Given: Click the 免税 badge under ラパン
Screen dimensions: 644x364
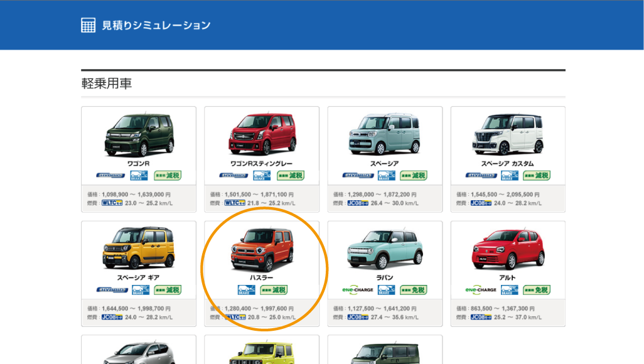Looking at the screenshot, I should pyautogui.click(x=414, y=290).
